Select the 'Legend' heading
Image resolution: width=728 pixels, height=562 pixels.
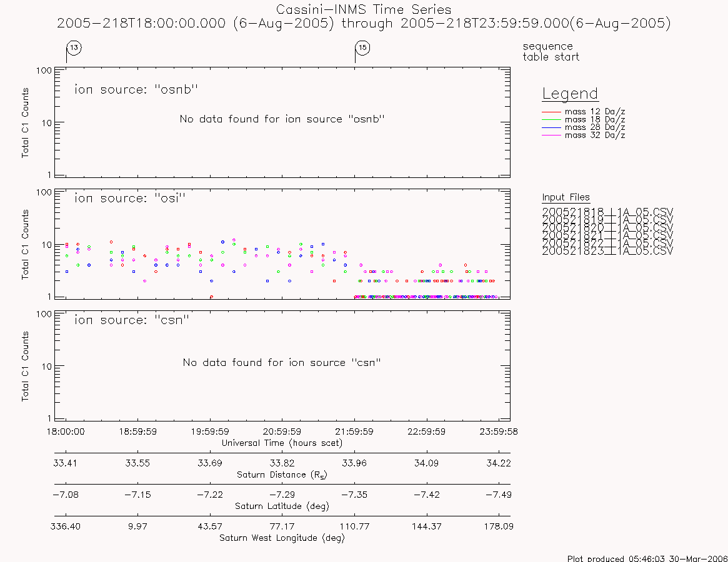tap(570, 94)
